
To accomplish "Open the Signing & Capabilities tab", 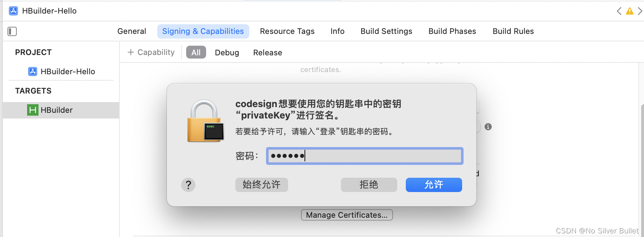I will (x=203, y=31).
